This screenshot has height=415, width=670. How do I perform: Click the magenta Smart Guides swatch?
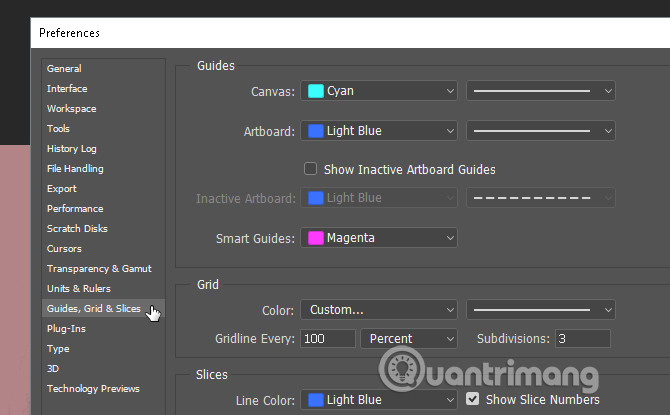coord(316,238)
